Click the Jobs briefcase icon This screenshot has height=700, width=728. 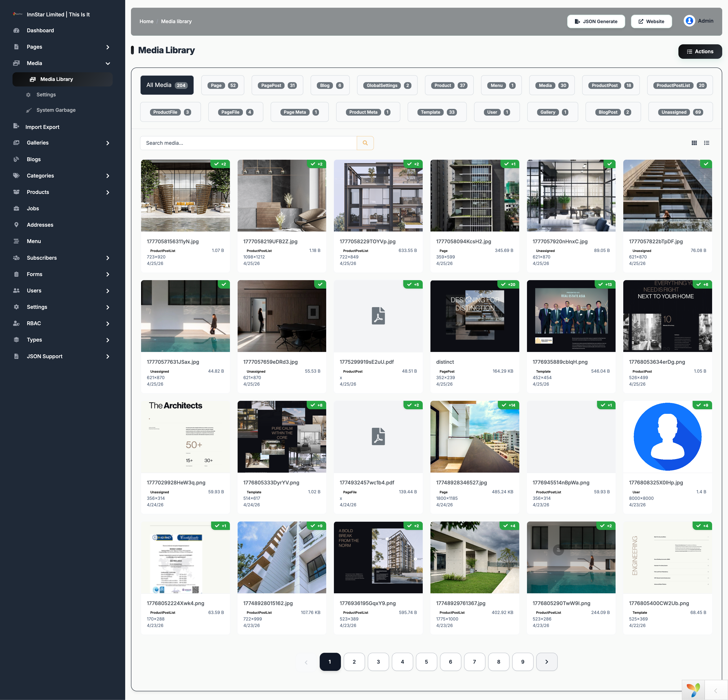(x=16, y=208)
